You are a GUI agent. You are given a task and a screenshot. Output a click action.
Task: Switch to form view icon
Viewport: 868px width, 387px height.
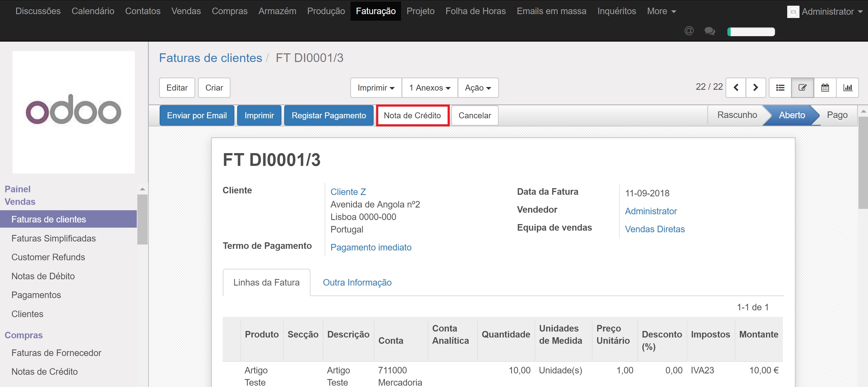[x=802, y=88]
